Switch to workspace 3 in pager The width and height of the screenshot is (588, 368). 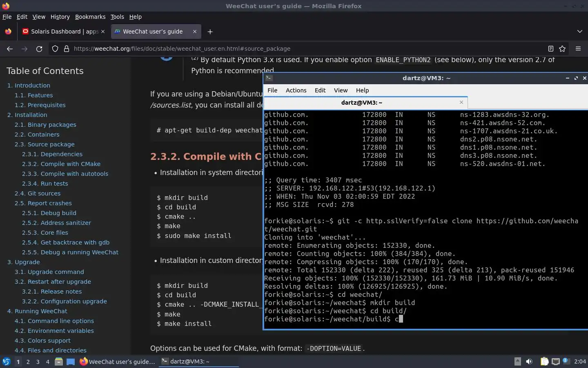[x=38, y=362]
